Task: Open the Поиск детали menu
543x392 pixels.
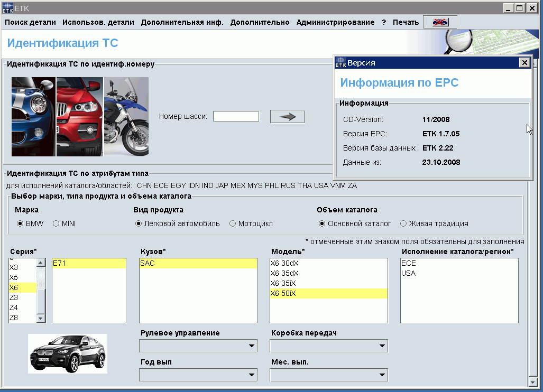Action: click(x=30, y=22)
